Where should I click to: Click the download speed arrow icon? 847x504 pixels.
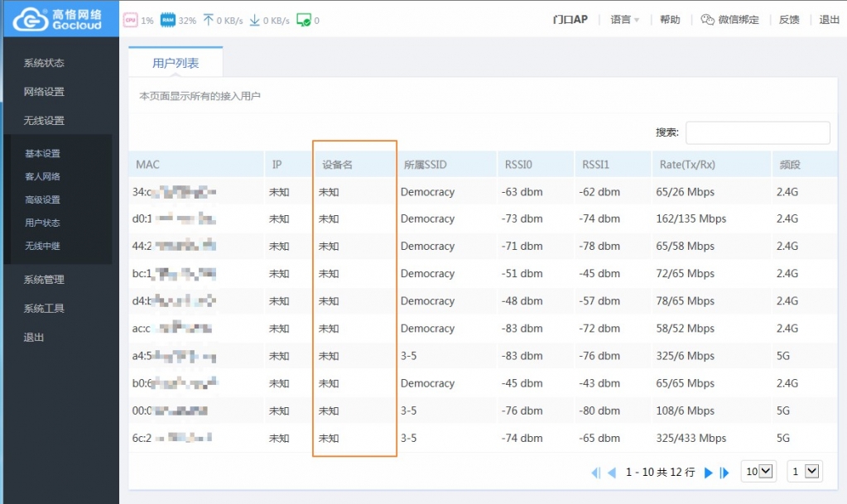254,20
